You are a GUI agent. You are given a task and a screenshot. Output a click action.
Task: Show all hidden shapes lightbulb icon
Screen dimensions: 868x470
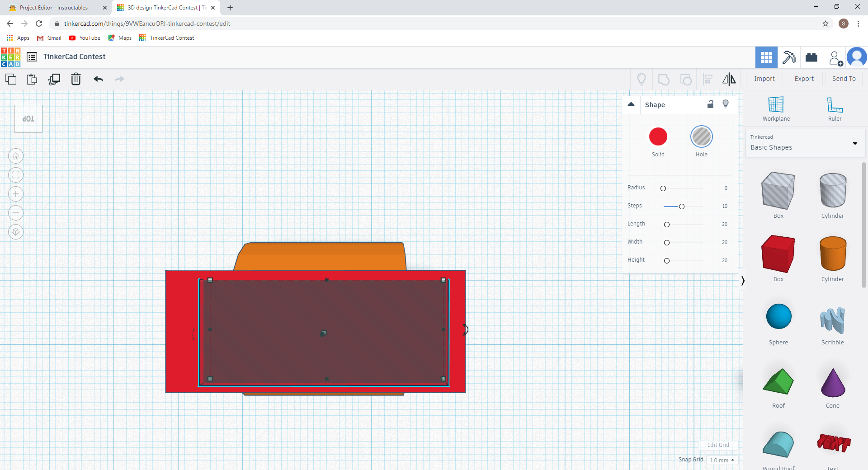(x=641, y=80)
